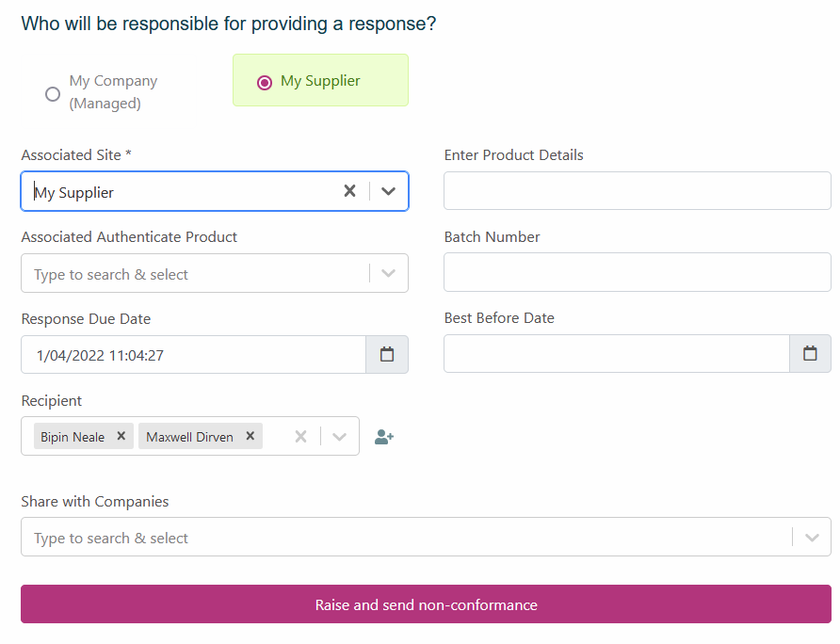
Task: Click Raise and send non-conformance button
Action: pyautogui.click(x=426, y=604)
